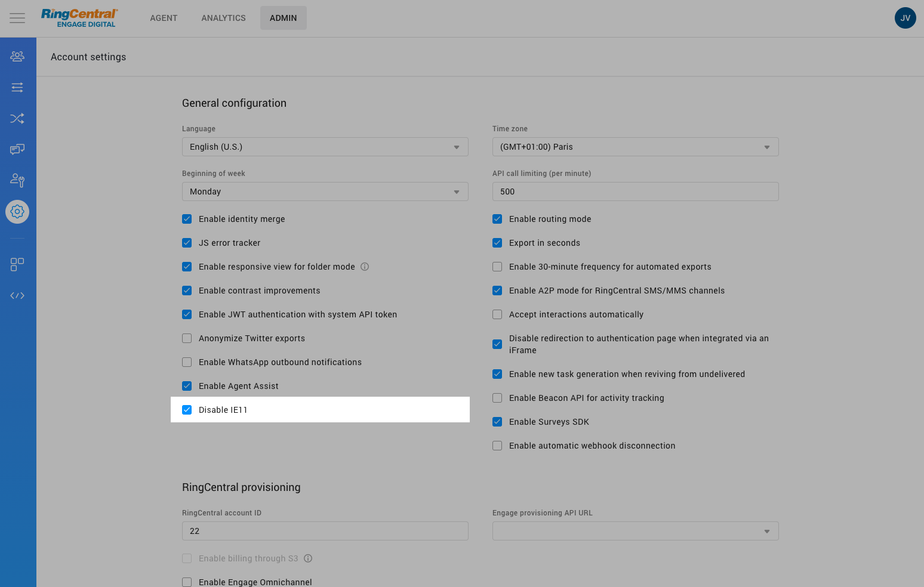The width and height of the screenshot is (924, 587).
Task: Open the hamburger menu icon
Action: pyautogui.click(x=17, y=18)
